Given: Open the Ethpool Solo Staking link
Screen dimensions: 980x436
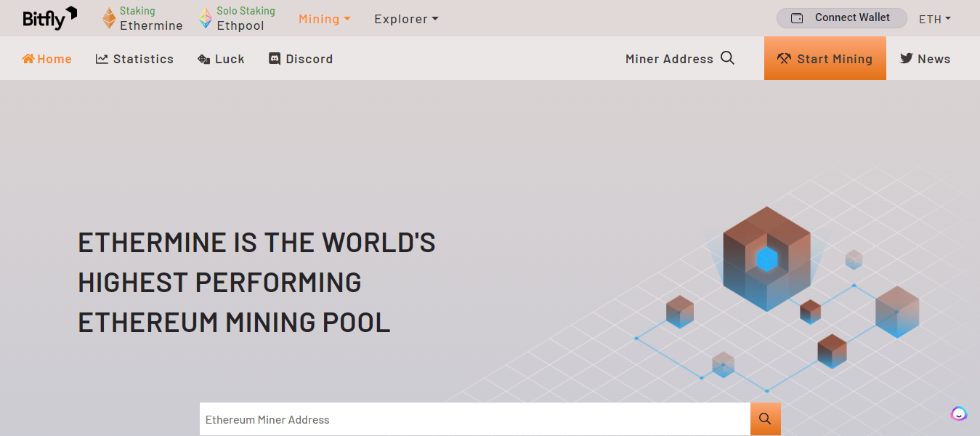Looking at the screenshot, I should 237,18.
